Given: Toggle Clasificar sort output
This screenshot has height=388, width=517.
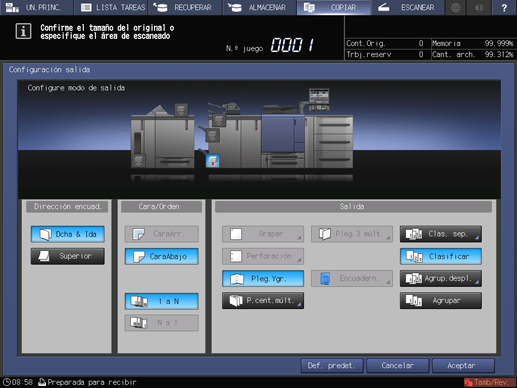Looking at the screenshot, I should pyautogui.click(x=441, y=256).
